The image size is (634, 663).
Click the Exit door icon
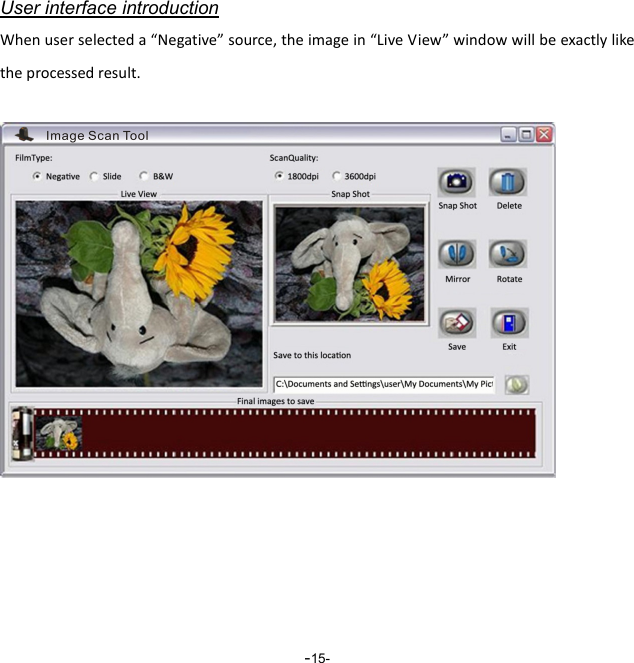click(x=509, y=323)
